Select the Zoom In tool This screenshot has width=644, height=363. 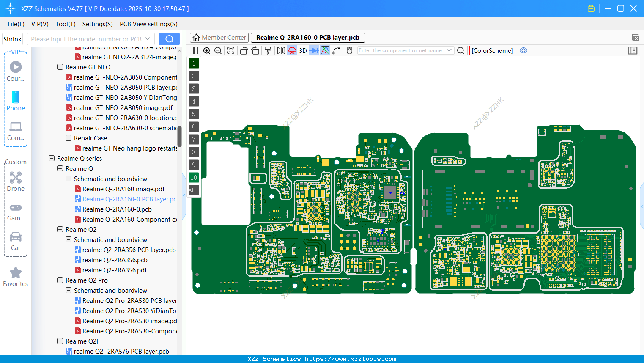pyautogui.click(x=207, y=50)
